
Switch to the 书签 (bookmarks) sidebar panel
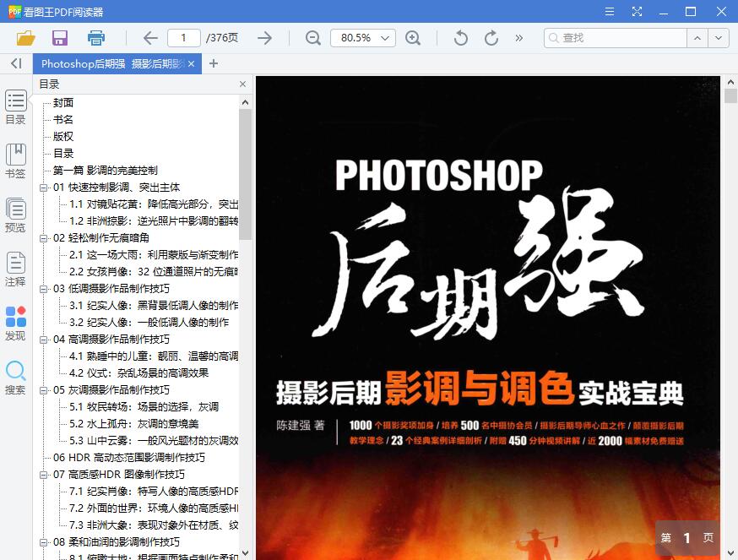pyautogui.click(x=15, y=160)
